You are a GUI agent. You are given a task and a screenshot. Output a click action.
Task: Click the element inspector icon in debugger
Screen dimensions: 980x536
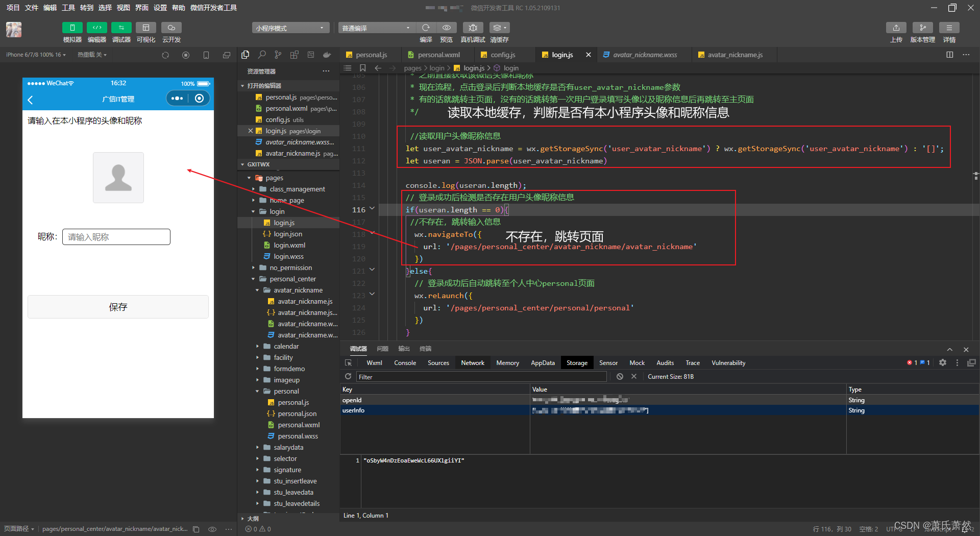(349, 363)
